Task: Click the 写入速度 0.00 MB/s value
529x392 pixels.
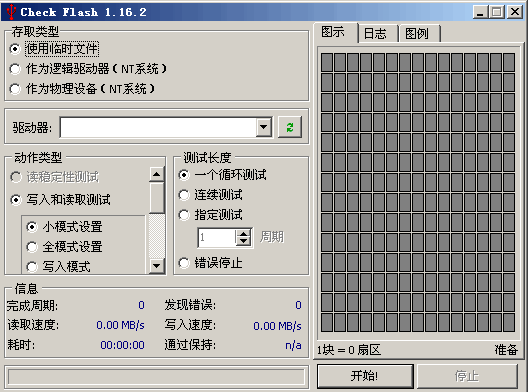Action: (277, 326)
